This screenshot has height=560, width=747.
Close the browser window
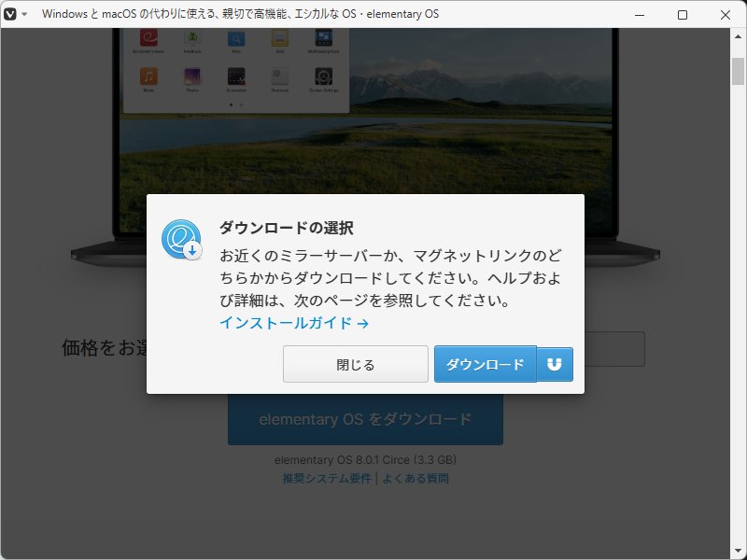pos(726,15)
